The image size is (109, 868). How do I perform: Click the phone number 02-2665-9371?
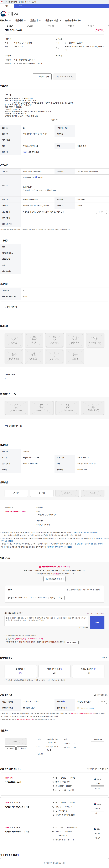pyautogui.click(x=21, y=598)
